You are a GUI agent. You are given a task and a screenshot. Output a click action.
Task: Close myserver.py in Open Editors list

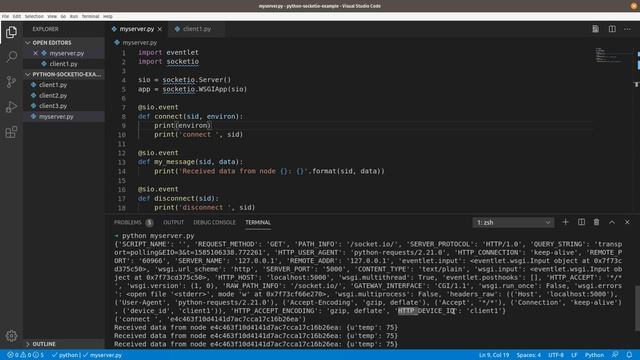click(x=36, y=53)
